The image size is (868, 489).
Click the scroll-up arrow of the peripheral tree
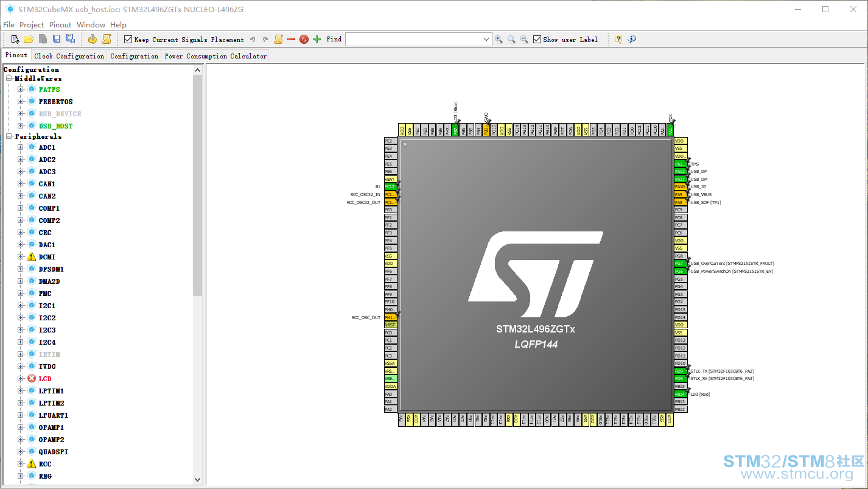(198, 70)
